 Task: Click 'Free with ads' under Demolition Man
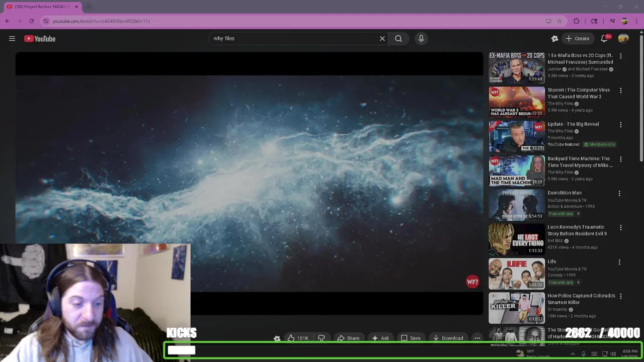pyautogui.click(x=561, y=214)
